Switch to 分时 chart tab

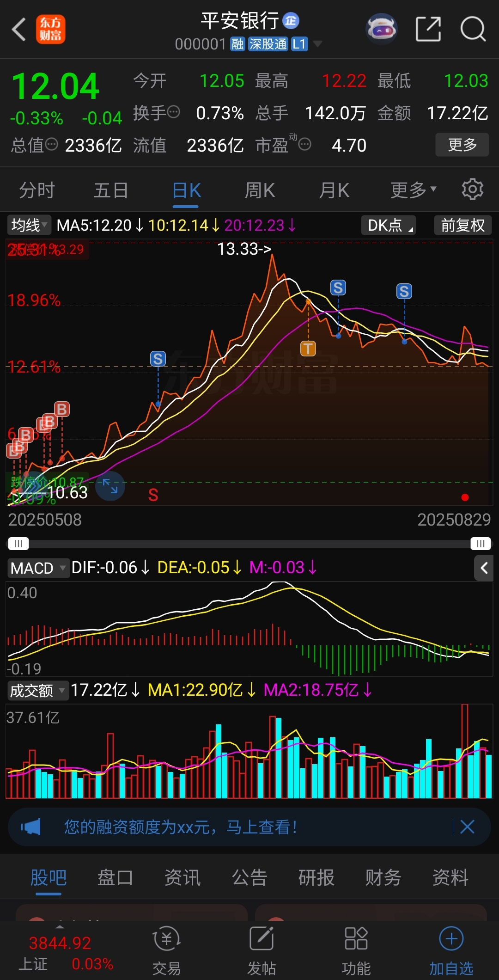[x=37, y=190]
